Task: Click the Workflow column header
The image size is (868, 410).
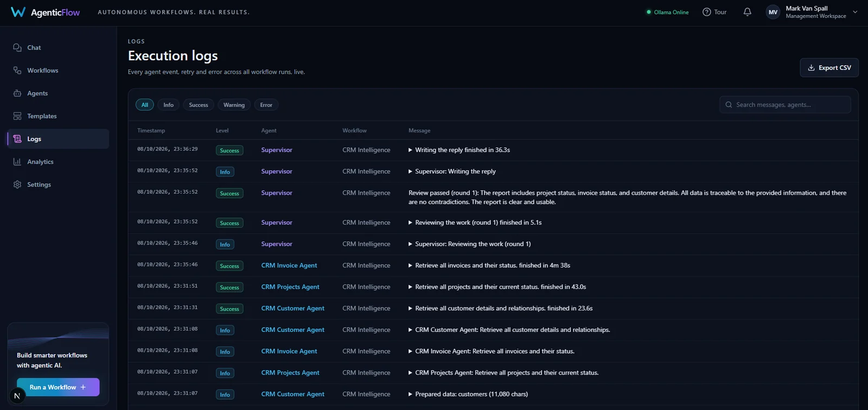Action: (354, 131)
